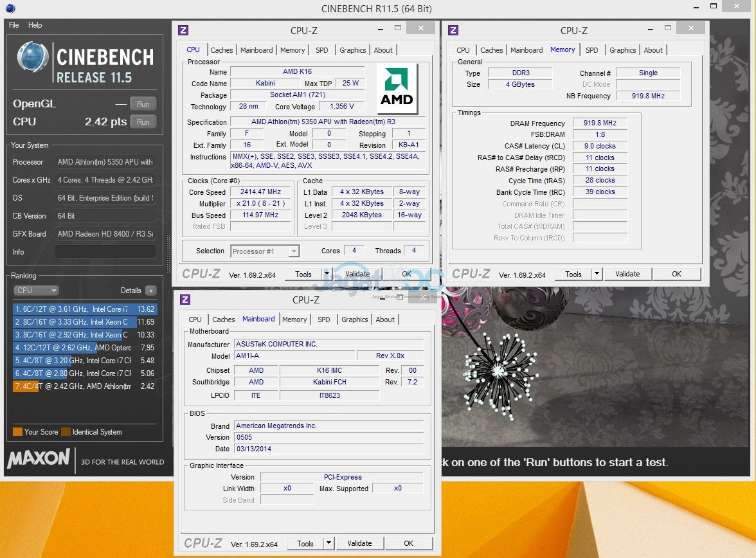Expand Tools dropdown arrow in CPU window

327,274
